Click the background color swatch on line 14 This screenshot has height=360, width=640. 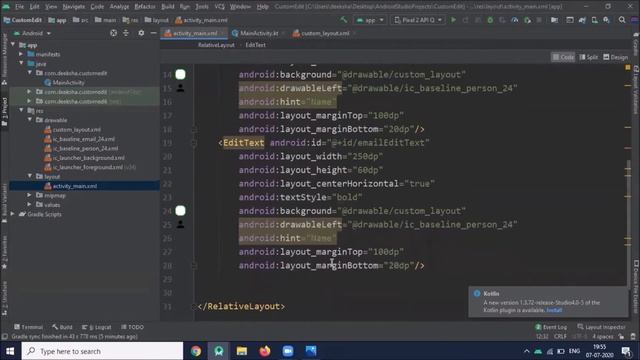(180, 74)
